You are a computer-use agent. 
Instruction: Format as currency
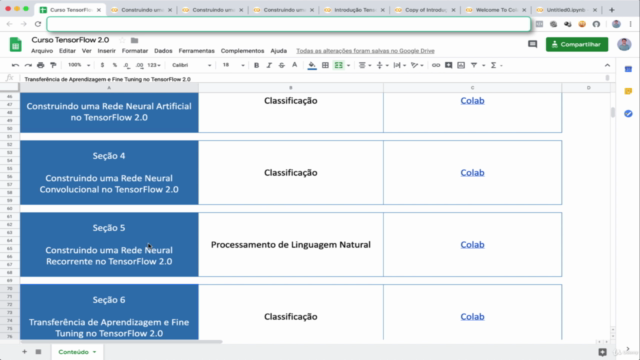pyautogui.click(x=102, y=65)
